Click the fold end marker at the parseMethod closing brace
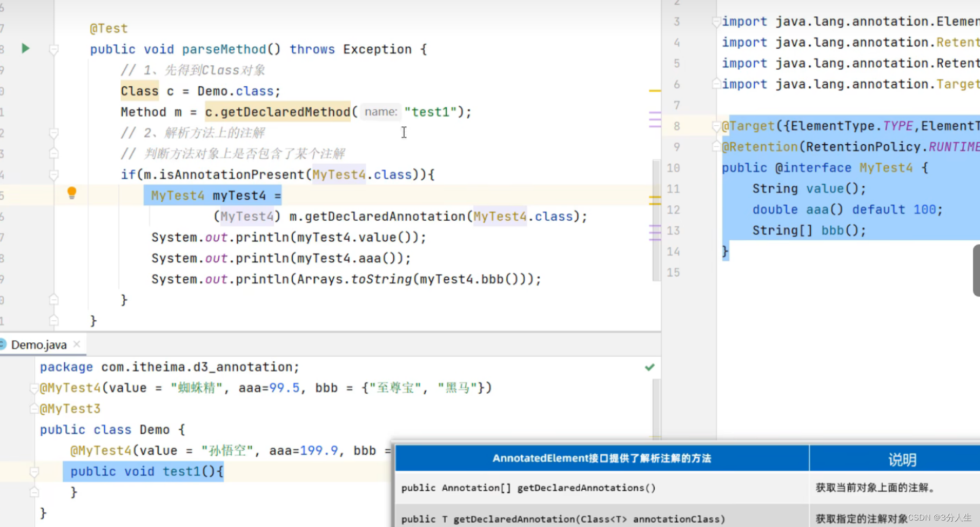 [x=54, y=321]
